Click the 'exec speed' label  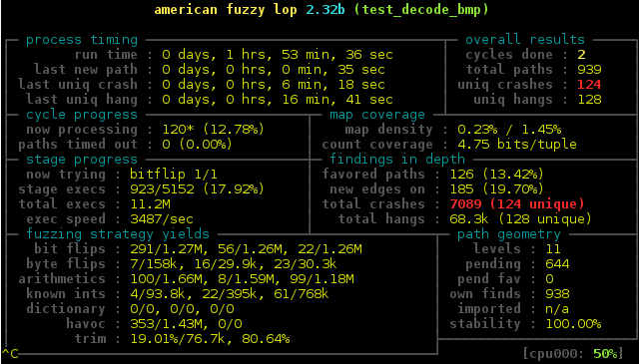point(66,219)
